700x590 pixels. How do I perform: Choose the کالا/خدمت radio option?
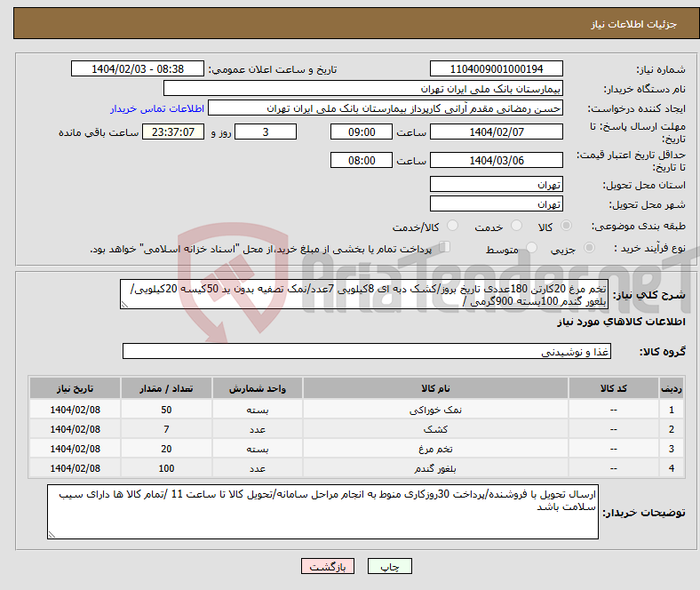[x=452, y=227]
